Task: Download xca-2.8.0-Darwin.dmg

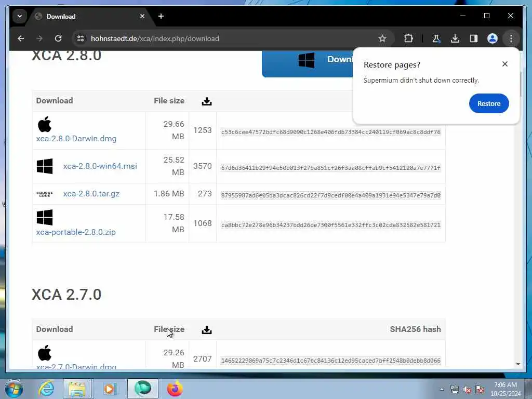Action: coord(76,139)
